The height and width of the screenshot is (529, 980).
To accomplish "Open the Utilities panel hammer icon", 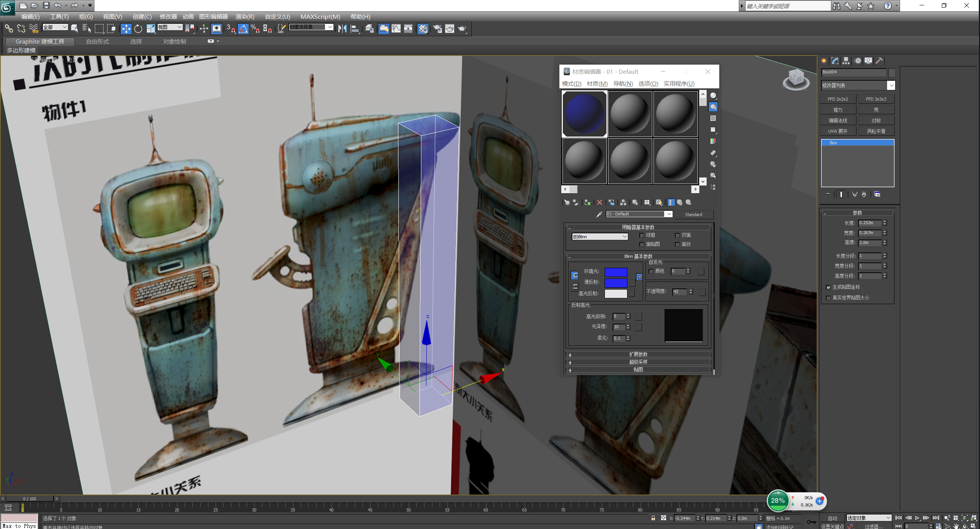I will point(879,60).
